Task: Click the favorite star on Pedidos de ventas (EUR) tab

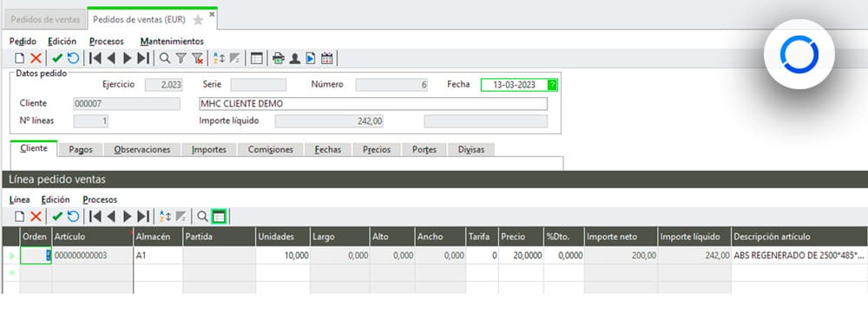Action: [x=198, y=21]
